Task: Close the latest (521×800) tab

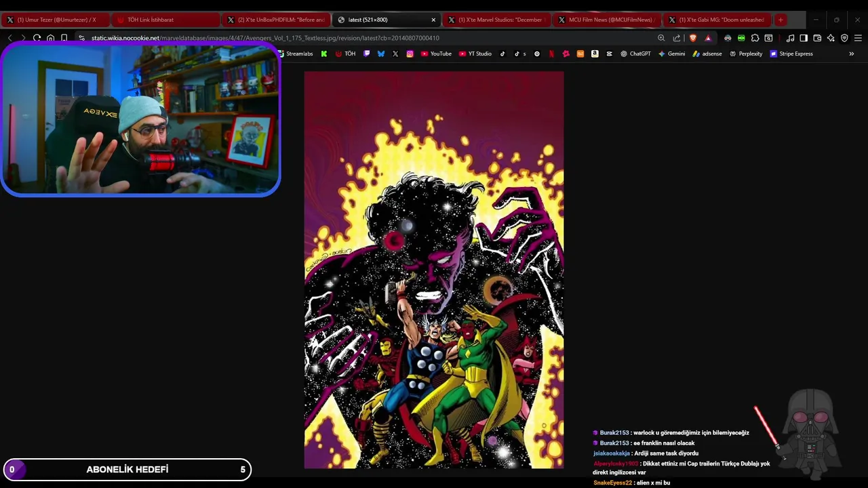Action: pyautogui.click(x=433, y=20)
